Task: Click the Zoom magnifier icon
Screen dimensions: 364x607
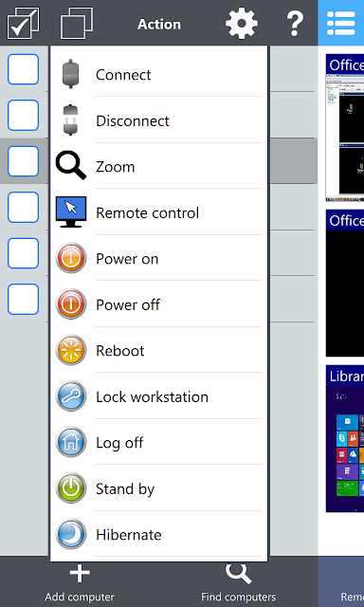Action: point(71,166)
